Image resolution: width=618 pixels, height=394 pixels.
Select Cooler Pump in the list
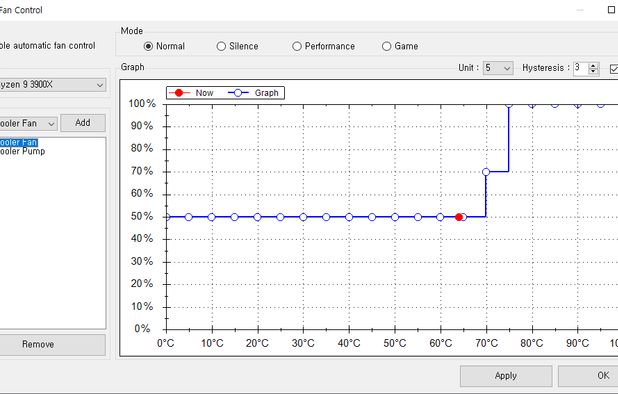click(22, 151)
